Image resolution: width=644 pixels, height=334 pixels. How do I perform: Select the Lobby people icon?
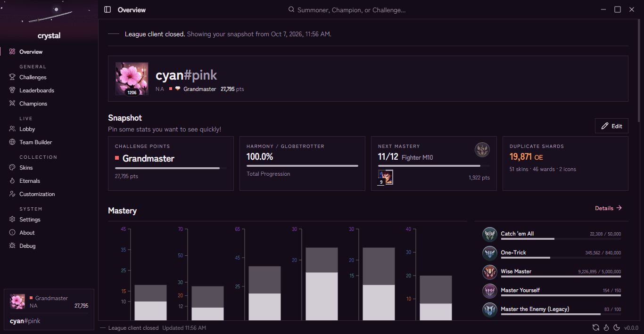click(12, 129)
